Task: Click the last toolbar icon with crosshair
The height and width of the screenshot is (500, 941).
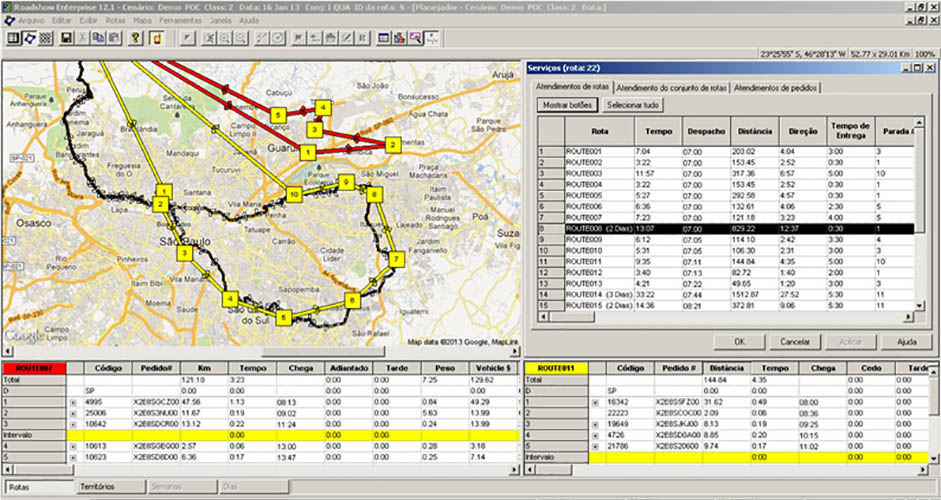Action: click(432, 38)
